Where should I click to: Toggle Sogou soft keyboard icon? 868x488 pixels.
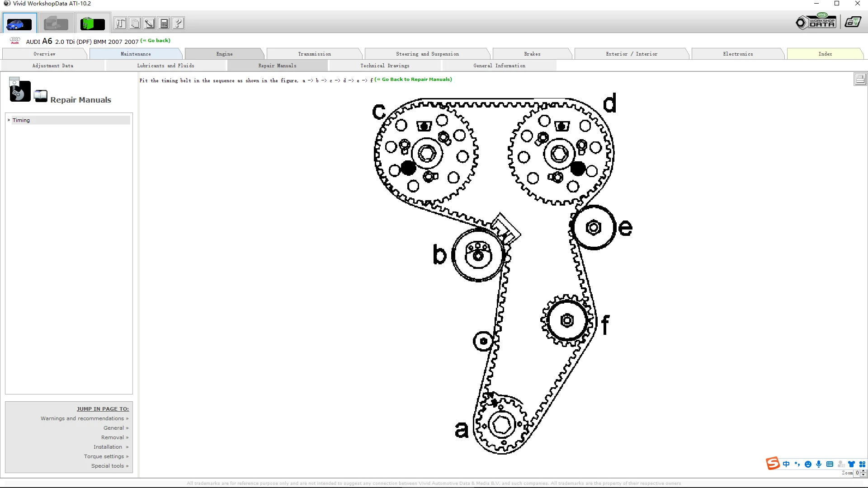(x=830, y=464)
